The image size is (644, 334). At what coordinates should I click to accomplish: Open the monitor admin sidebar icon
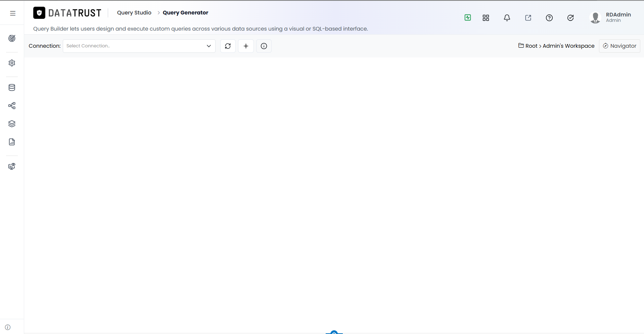tap(12, 166)
